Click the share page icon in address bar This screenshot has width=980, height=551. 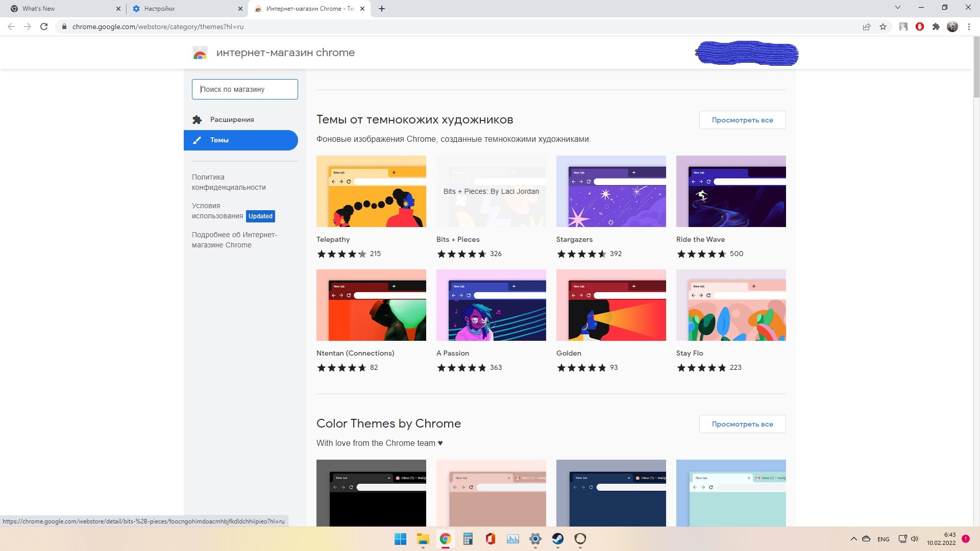pyautogui.click(x=866, y=27)
